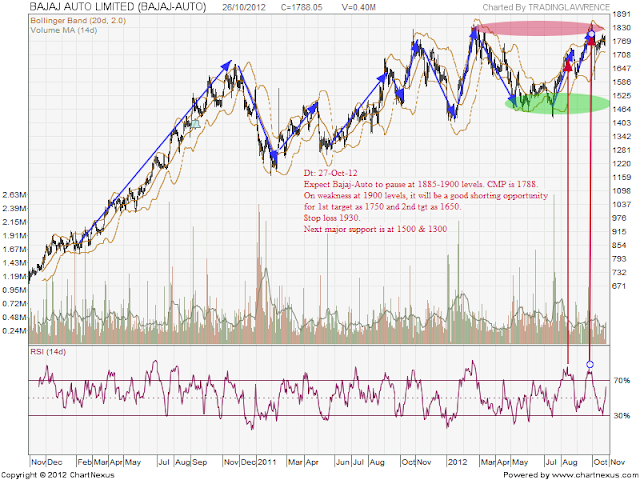This screenshot has height=480, width=640.
Task: Click the 1.67M volume axis label
Action: pyautogui.click(x=14, y=249)
